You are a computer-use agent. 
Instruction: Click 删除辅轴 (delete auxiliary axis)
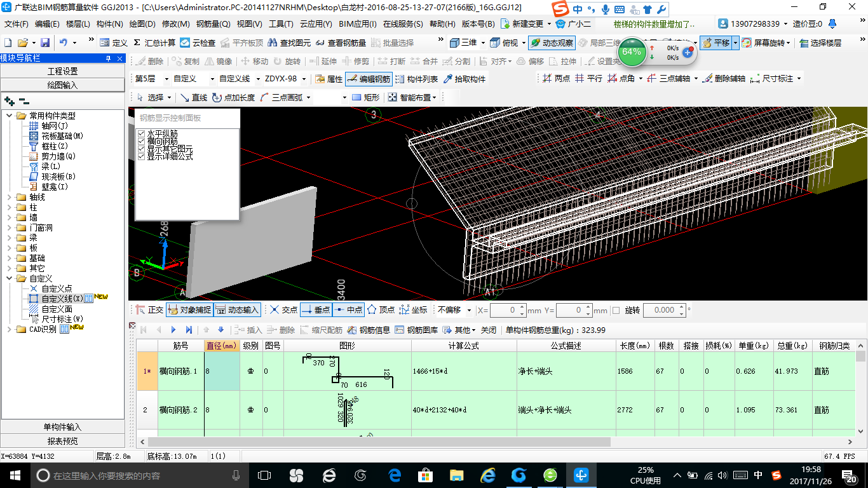pos(724,79)
